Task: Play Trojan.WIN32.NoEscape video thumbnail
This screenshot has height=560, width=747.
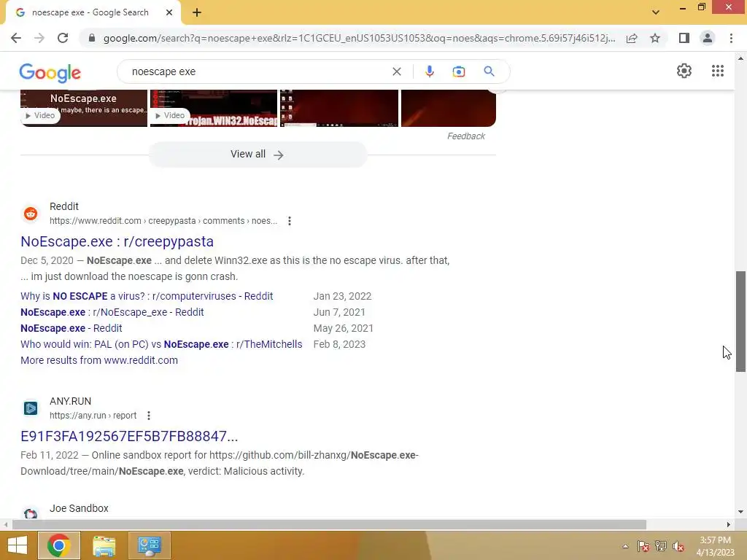Action: [x=214, y=108]
